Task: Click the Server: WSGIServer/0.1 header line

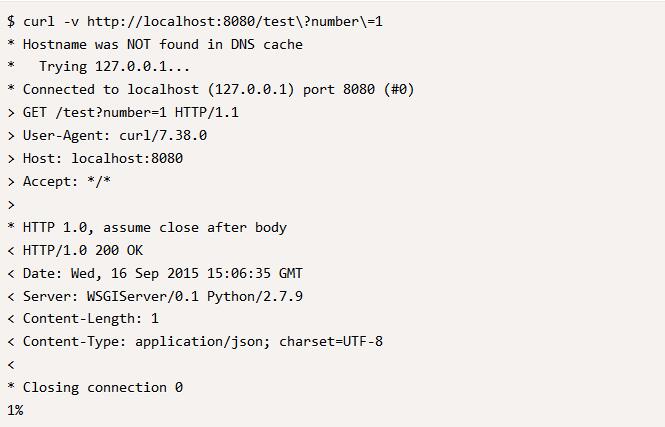Action: click(155, 296)
